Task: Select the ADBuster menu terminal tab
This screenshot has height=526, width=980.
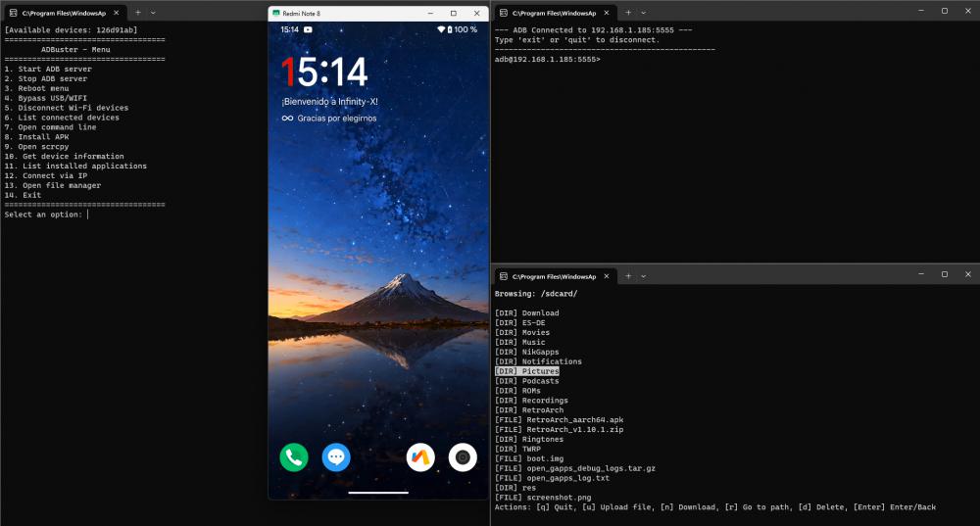Action: (x=62, y=13)
